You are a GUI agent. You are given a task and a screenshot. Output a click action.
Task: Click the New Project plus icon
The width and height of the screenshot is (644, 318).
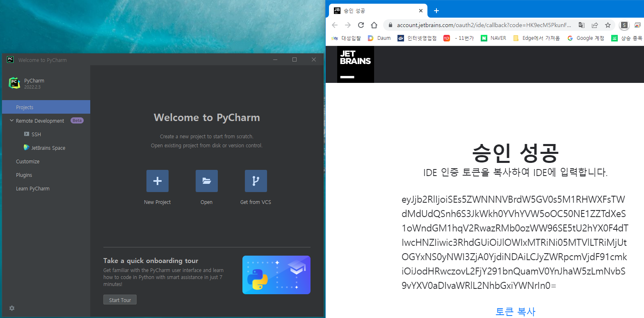pos(158,181)
